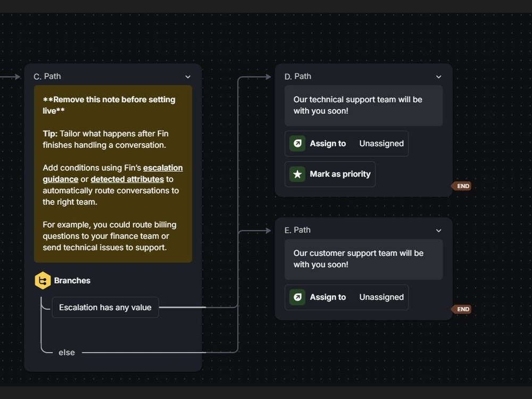Click the star icon beside Mark as priority
Viewport: 532px width, 399px height.
coord(297,174)
